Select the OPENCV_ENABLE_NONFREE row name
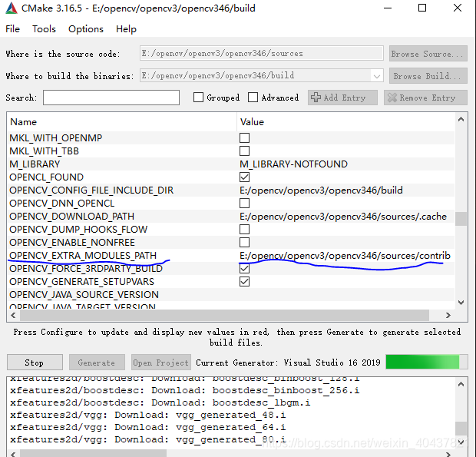 [x=72, y=242]
